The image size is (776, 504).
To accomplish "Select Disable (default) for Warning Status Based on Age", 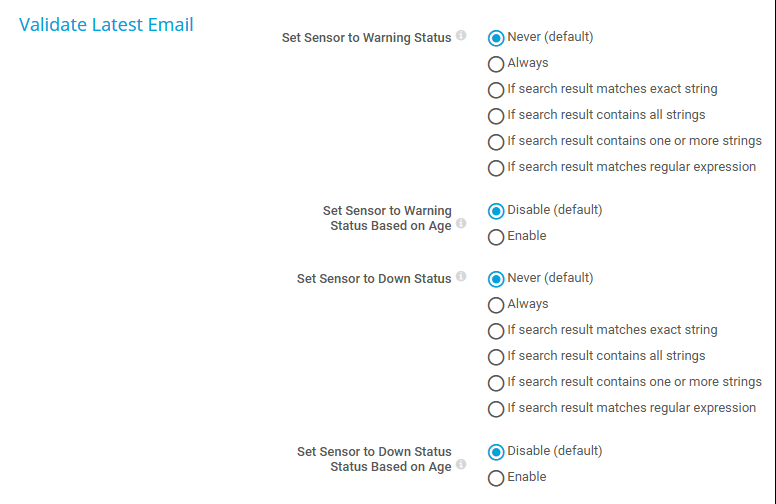I will point(495,211).
